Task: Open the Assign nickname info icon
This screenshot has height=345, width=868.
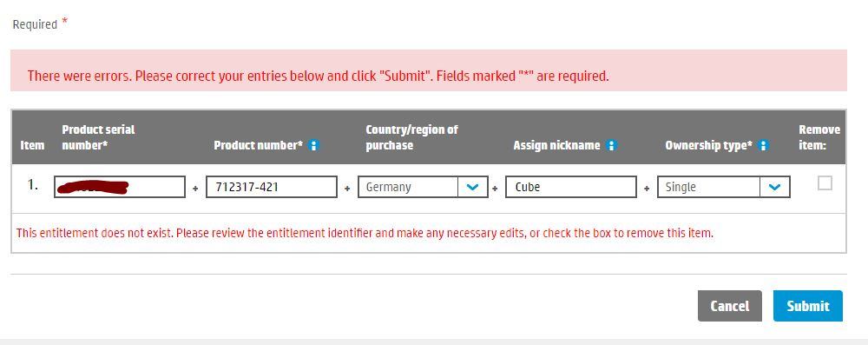Action: (x=611, y=145)
